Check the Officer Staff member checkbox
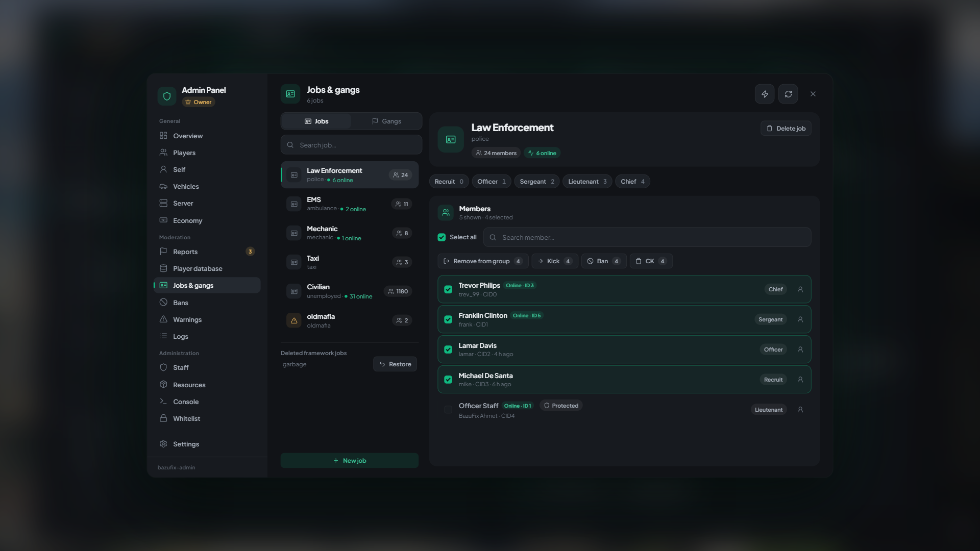 448,410
